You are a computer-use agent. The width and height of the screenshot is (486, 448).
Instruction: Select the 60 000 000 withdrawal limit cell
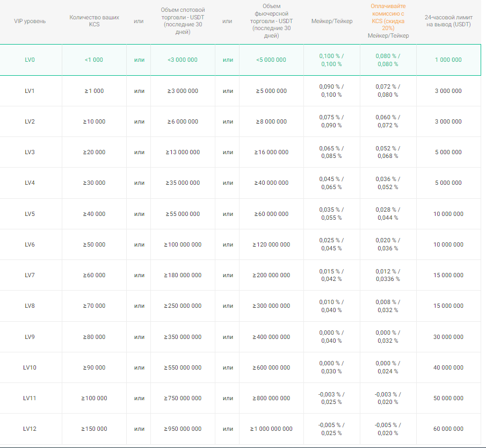pos(448,429)
